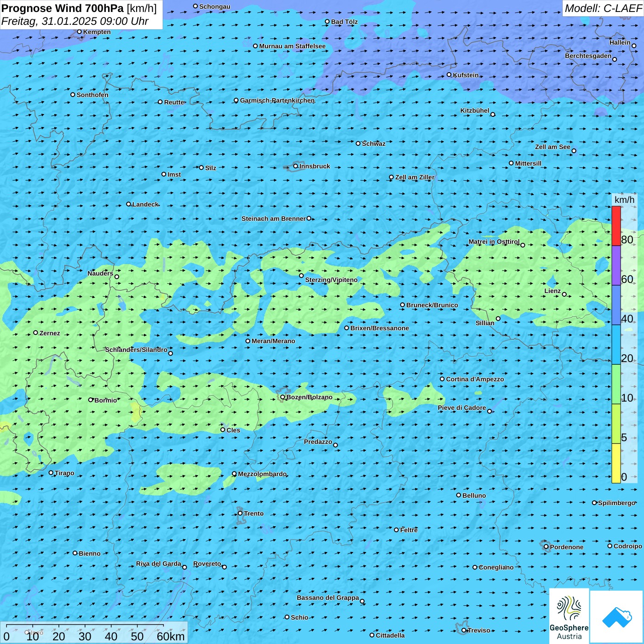The image size is (644, 644).
Task: Click the Zernez location marker
Action: (35, 333)
